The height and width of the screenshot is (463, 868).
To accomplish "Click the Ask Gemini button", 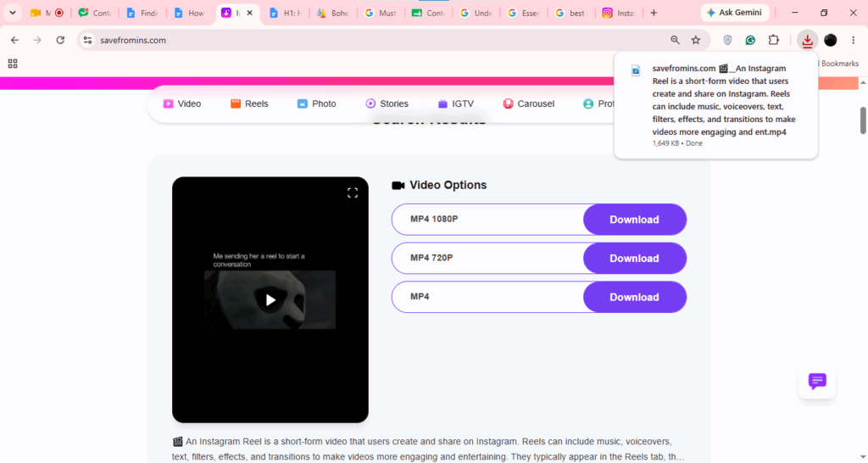I will (735, 13).
